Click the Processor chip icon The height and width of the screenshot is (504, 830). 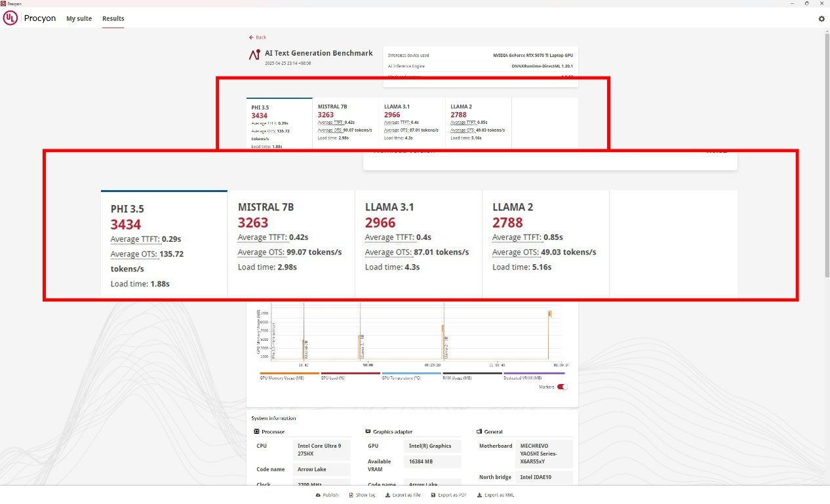[x=256, y=432]
